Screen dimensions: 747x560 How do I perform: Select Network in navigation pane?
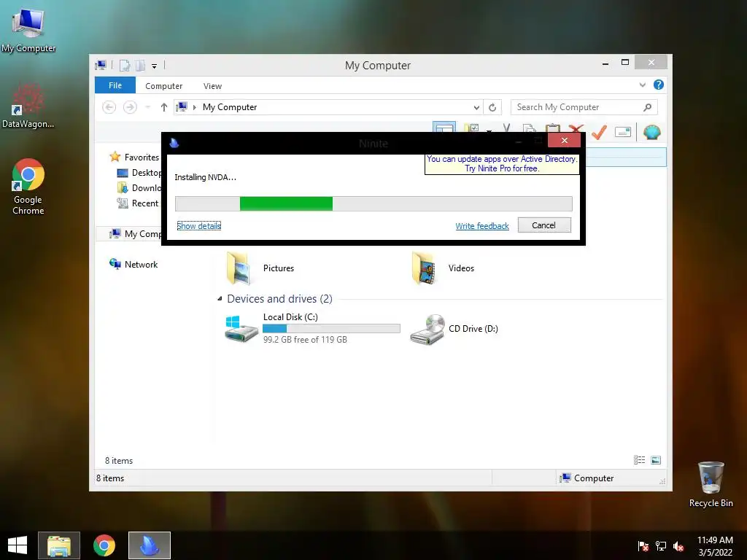click(x=134, y=264)
